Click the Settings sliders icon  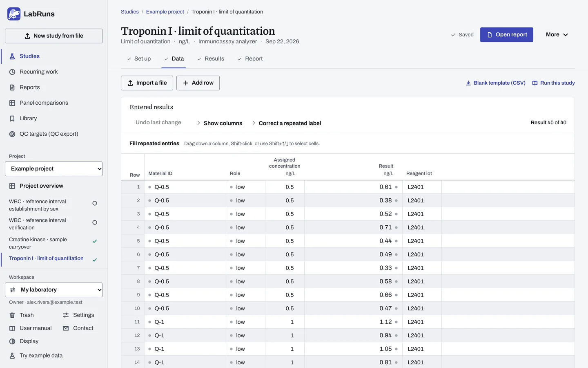(x=66, y=315)
